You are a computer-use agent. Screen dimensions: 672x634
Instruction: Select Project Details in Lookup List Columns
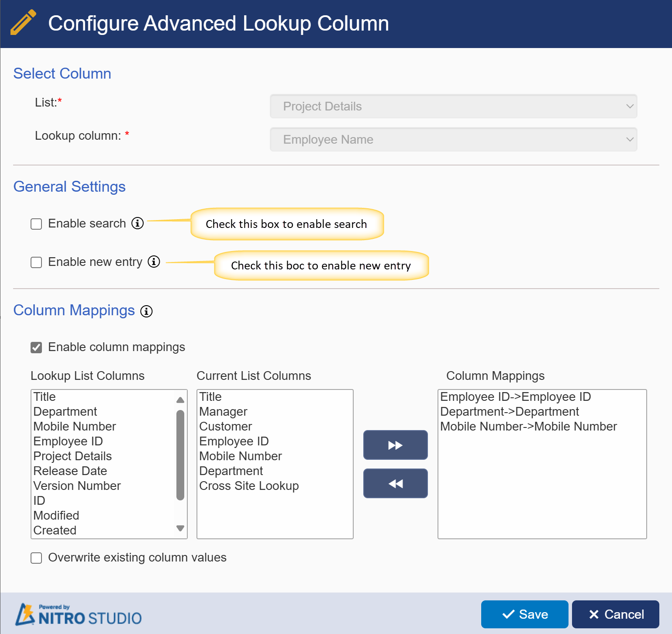click(103, 456)
